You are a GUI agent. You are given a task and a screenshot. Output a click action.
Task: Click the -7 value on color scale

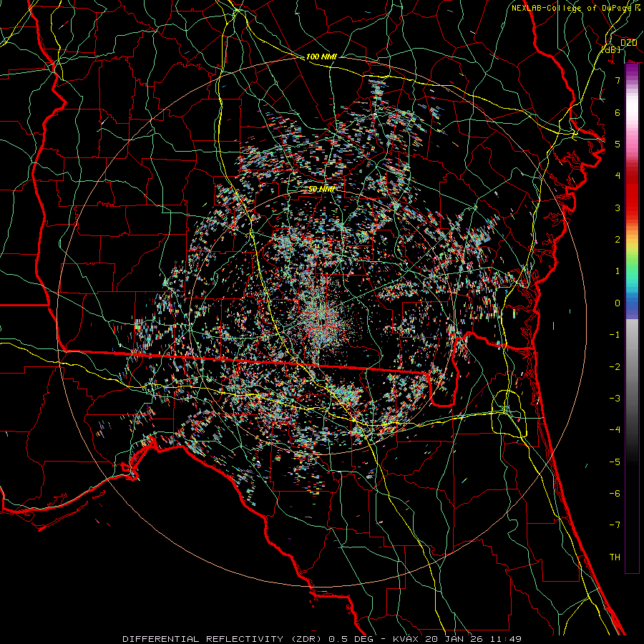pyautogui.click(x=615, y=525)
